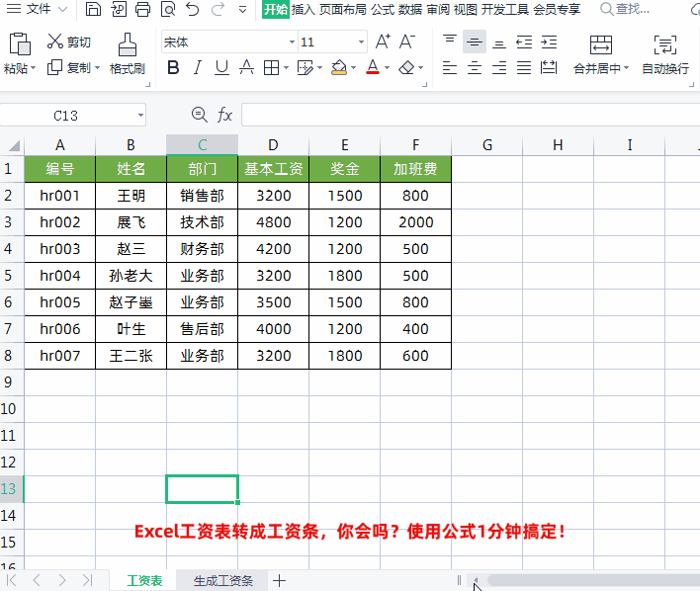Image resolution: width=700 pixels, height=591 pixels.
Task: Toggle italic formatting
Action: coord(198,68)
